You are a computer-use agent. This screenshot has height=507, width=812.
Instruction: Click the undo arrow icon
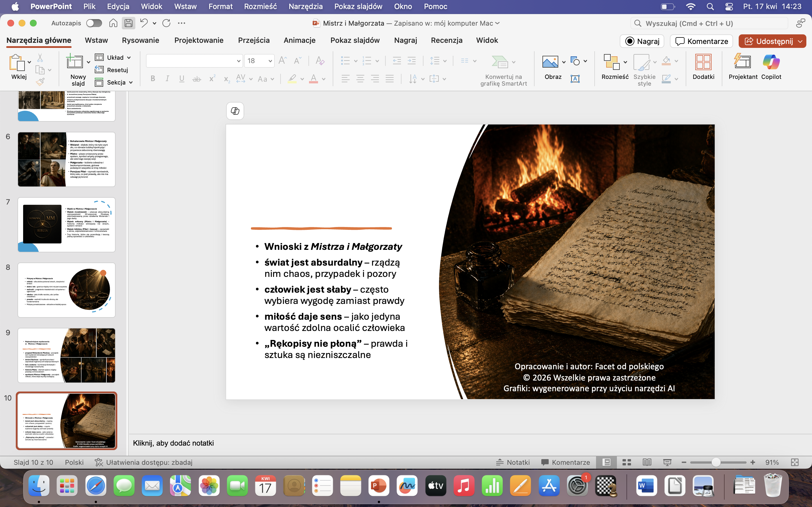click(x=144, y=23)
